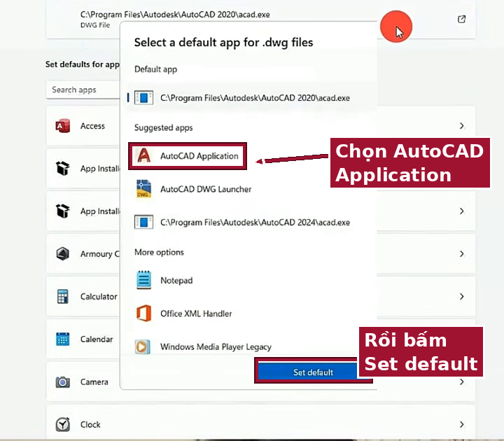Image resolution: width=504 pixels, height=441 pixels.
Task: Expand the Camera row chevron
Action: (x=461, y=382)
